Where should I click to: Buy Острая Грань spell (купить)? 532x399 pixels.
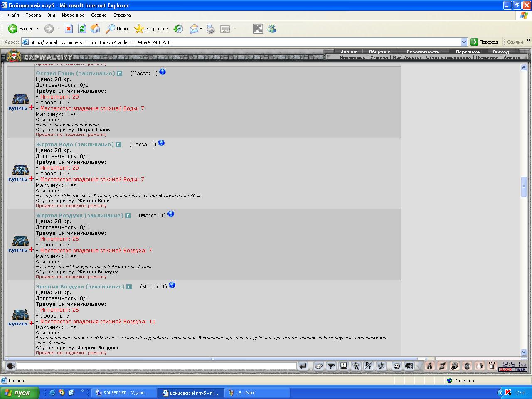pos(18,108)
